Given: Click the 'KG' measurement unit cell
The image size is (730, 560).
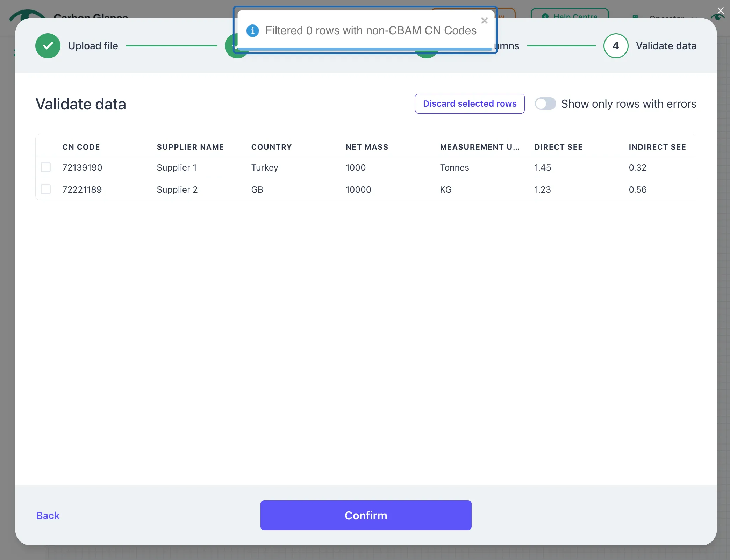Looking at the screenshot, I should [446, 189].
